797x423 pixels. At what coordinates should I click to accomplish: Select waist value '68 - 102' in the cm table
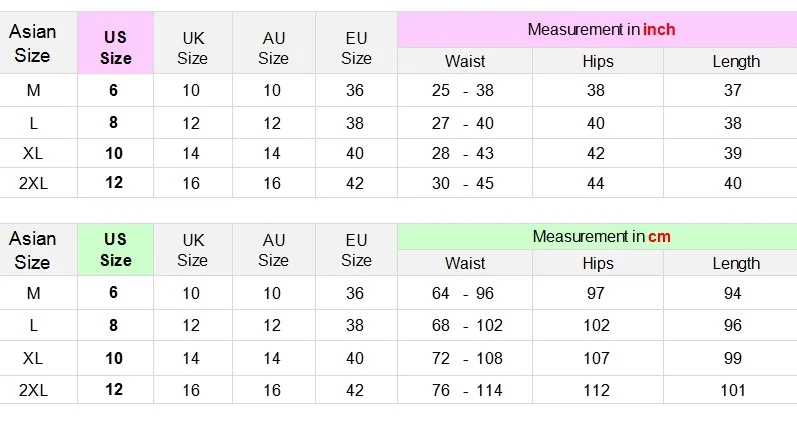click(467, 325)
